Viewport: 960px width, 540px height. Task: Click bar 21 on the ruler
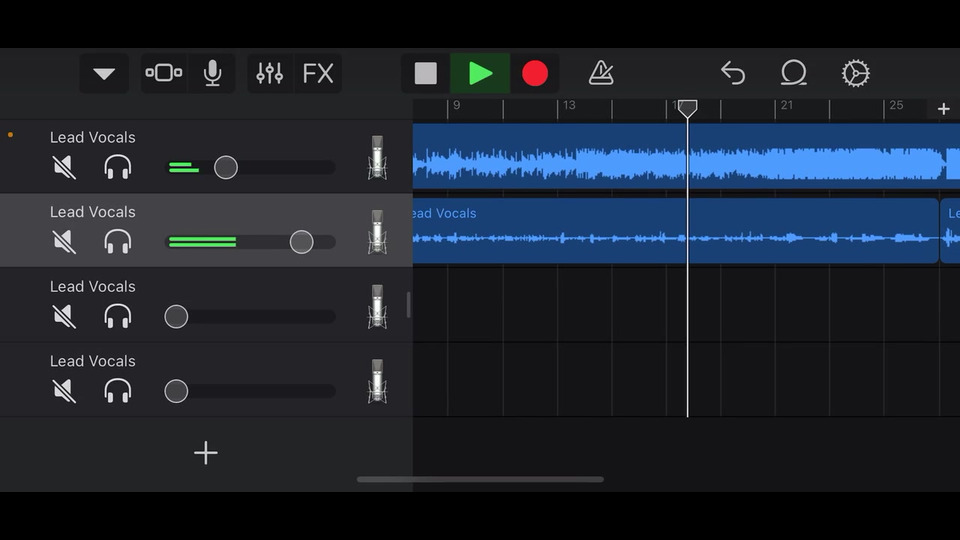click(787, 105)
